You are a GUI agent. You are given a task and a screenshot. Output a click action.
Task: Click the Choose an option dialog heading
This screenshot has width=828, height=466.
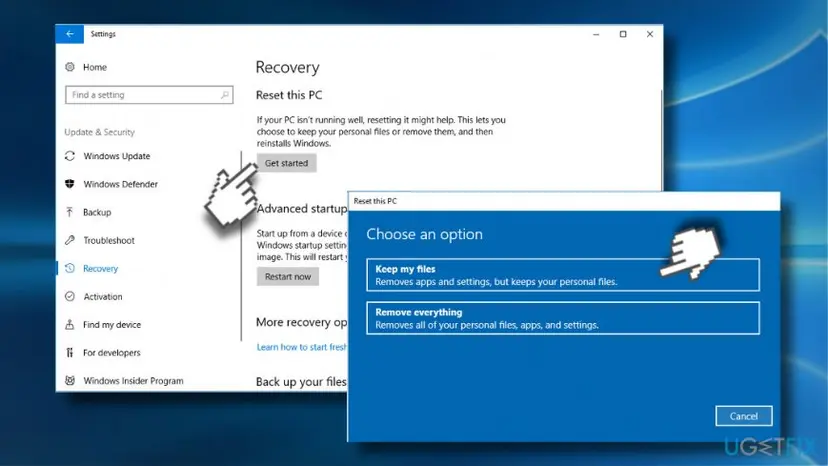click(x=425, y=234)
